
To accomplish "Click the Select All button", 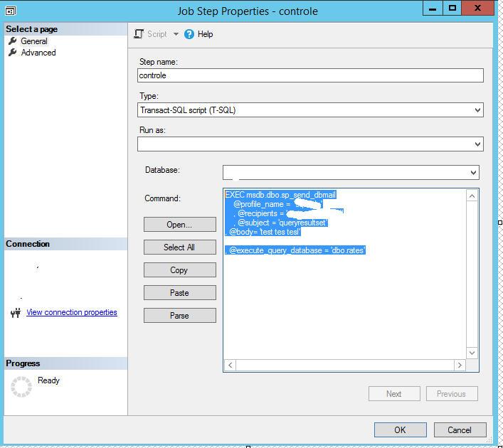I will [179, 247].
